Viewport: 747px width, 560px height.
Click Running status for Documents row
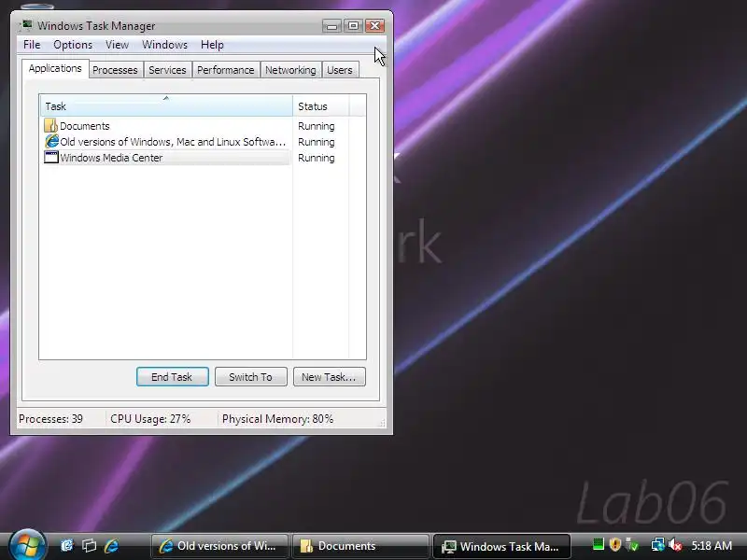(x=317, y=126)
